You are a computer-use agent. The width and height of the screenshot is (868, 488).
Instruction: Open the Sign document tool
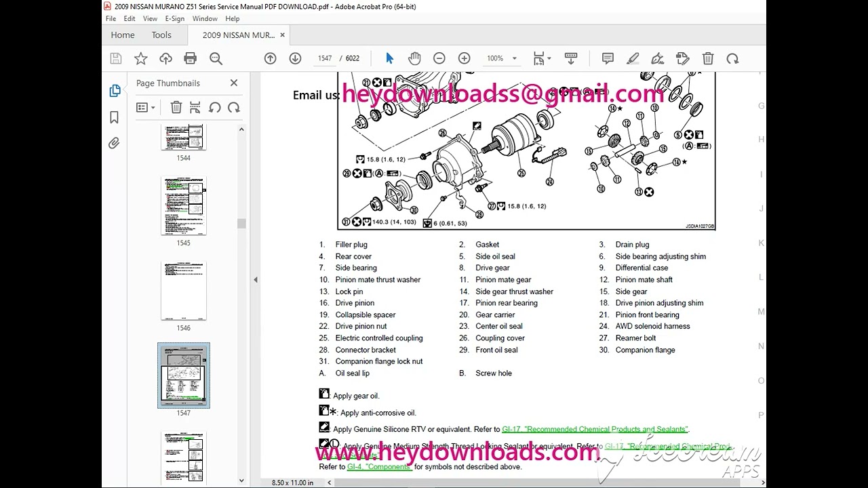(657, 59)
